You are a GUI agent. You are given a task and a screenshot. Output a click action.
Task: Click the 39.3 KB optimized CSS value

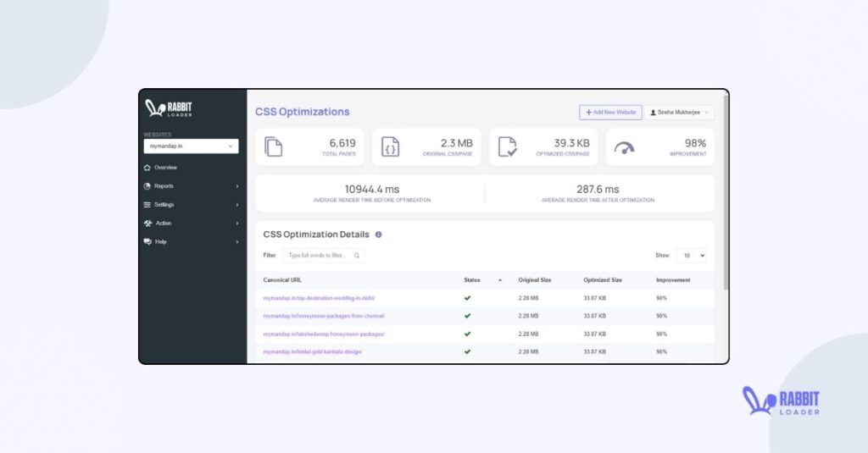[572, 143]
